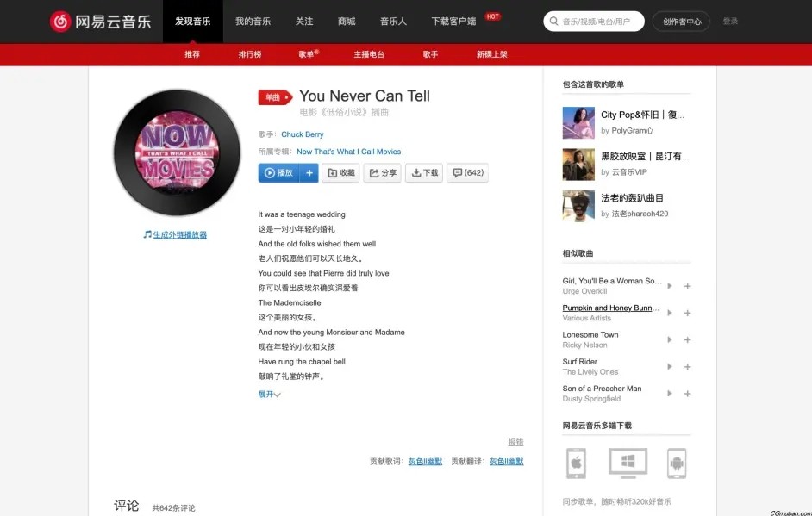Click the Apple iPhone download icon

tap(576, 463)
